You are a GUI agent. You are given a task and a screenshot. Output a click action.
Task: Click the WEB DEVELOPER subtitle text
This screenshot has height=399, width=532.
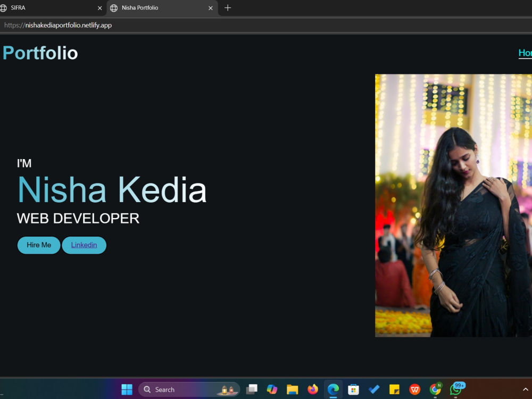pos(78,219)
